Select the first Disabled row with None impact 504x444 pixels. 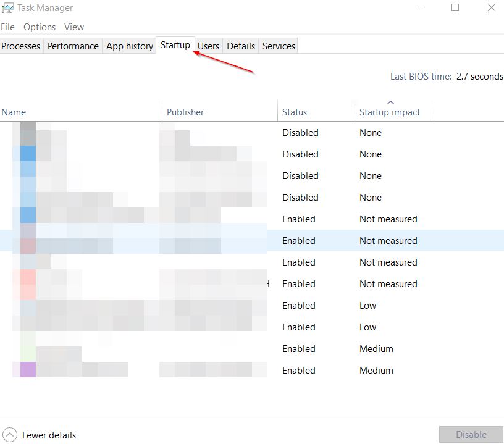coord(252,133)
